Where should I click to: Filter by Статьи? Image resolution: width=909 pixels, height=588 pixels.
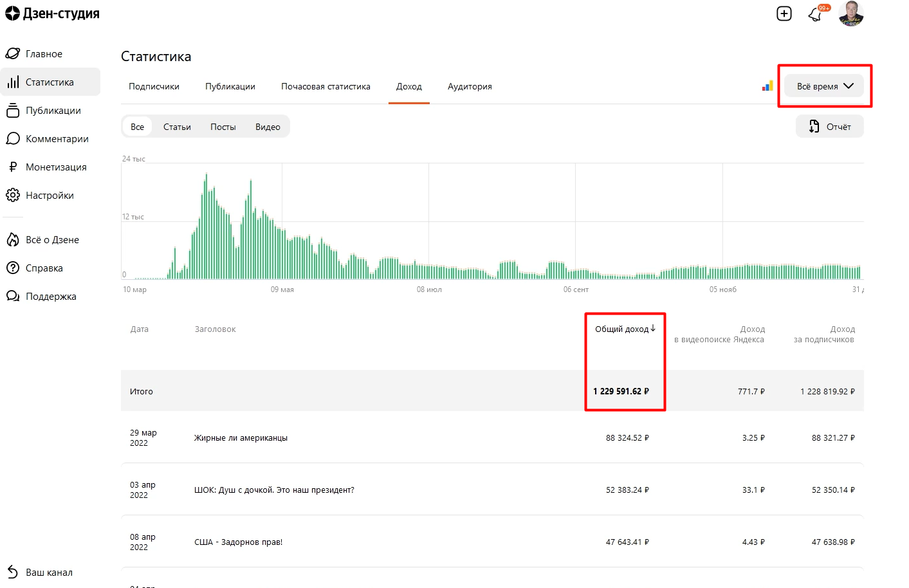(x=177, y=127)
